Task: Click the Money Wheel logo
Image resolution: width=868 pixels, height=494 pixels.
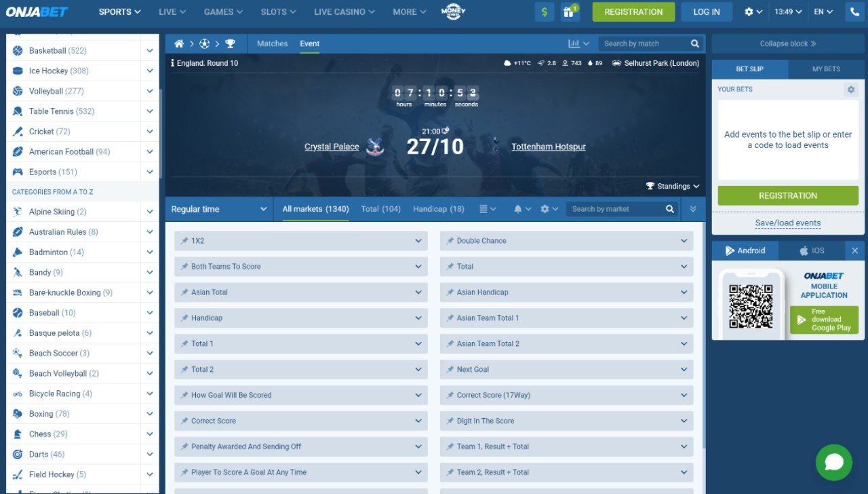Action: (x=453, y=12)
